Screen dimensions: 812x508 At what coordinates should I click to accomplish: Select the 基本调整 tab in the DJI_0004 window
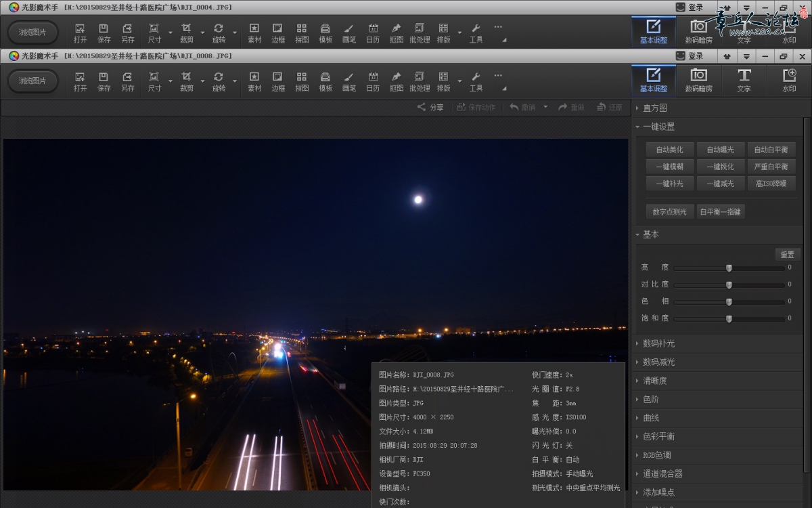653,32
